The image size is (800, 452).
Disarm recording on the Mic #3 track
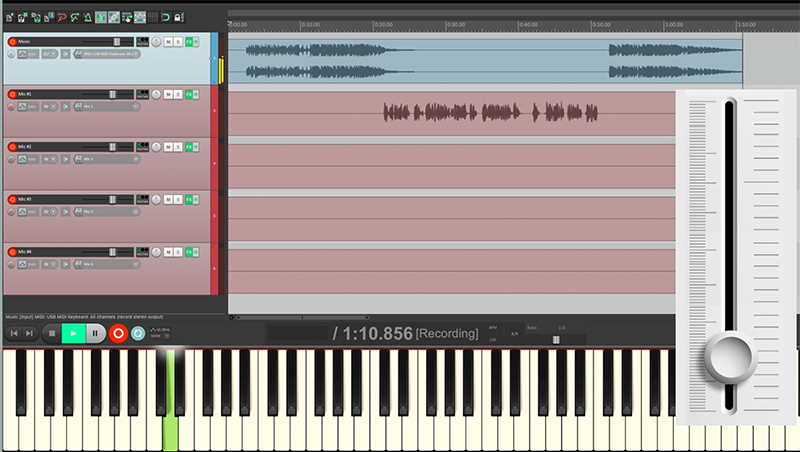point(12,199)
